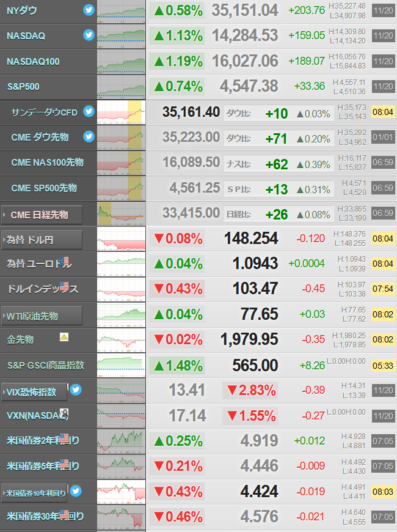Click the ドルインデックス value 103.47
The height and width of the screenshot is (532, 397).
coord(255,289)
